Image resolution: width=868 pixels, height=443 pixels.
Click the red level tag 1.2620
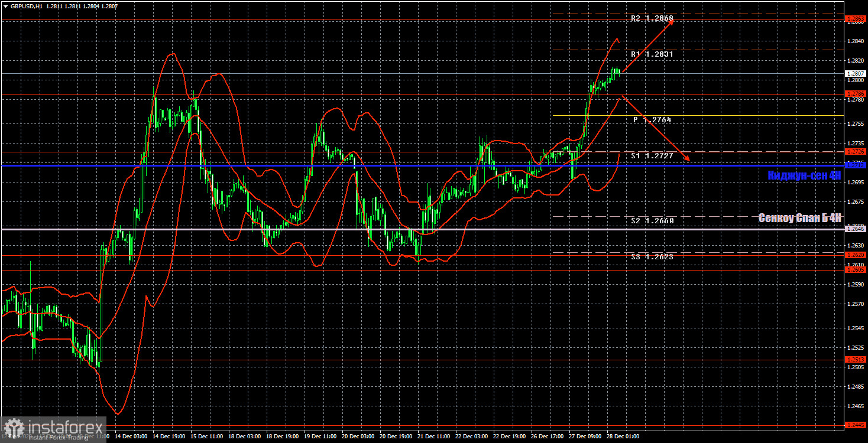point(856,255)
